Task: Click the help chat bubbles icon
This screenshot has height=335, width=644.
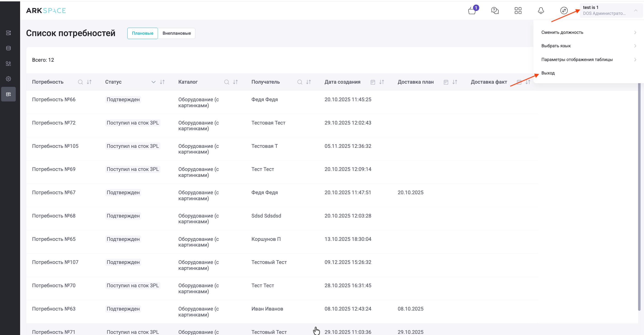Action: tap(495, 11)
